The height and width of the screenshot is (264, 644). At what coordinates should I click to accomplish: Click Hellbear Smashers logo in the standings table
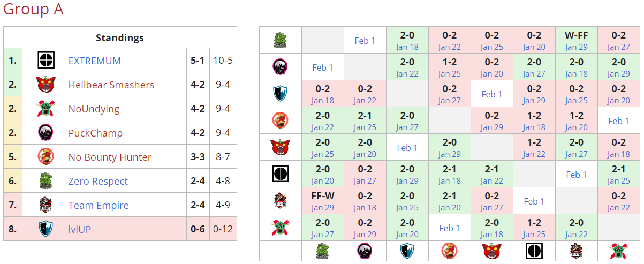click(x=46, y=85)
